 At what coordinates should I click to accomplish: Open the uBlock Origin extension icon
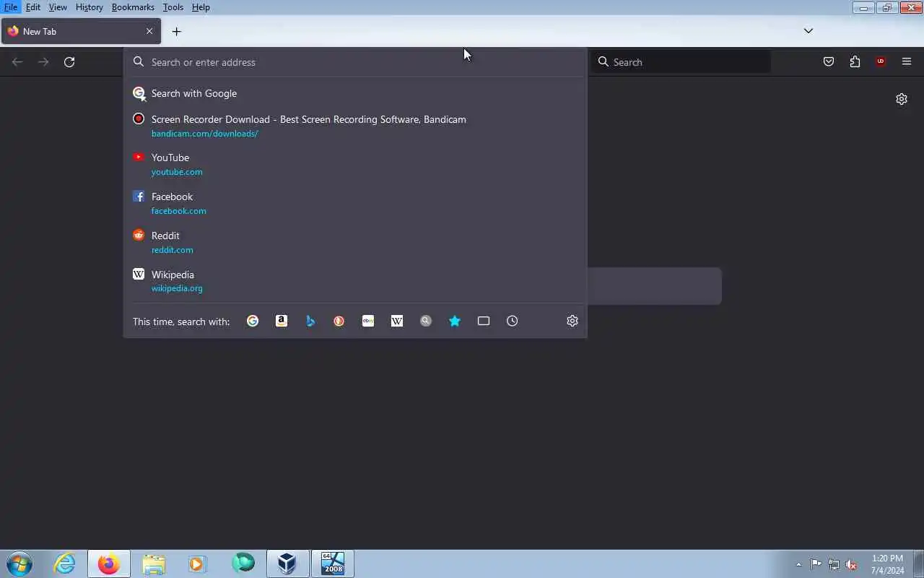point(881,62)
